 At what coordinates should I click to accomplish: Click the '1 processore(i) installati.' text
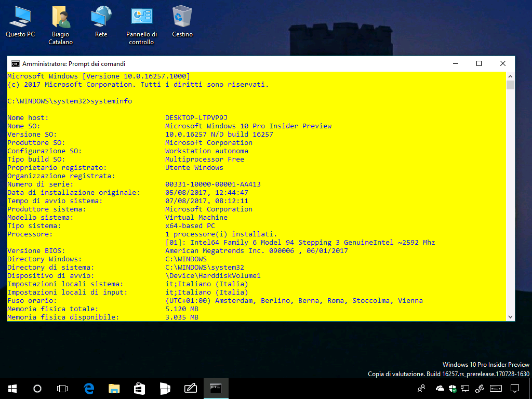click(x=221, y=234)
